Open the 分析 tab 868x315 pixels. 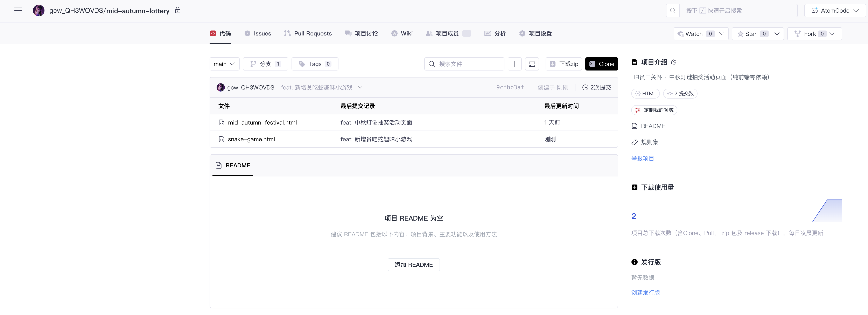tap(495, 33)
